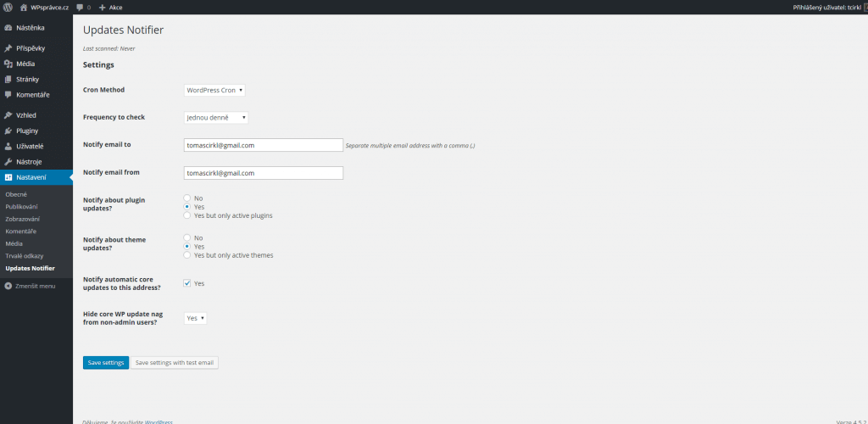Open the Cron Method dropdown
Viewport: 868px width, 424px height.
(x=214, y=90)
